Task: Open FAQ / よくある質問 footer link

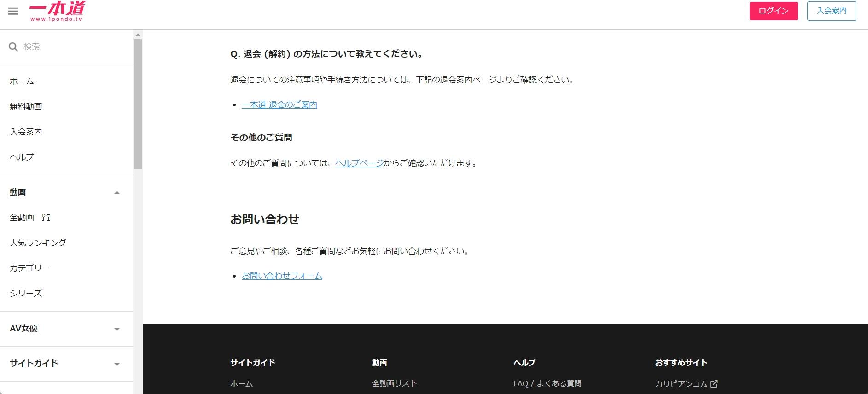Action: point(547,383)
